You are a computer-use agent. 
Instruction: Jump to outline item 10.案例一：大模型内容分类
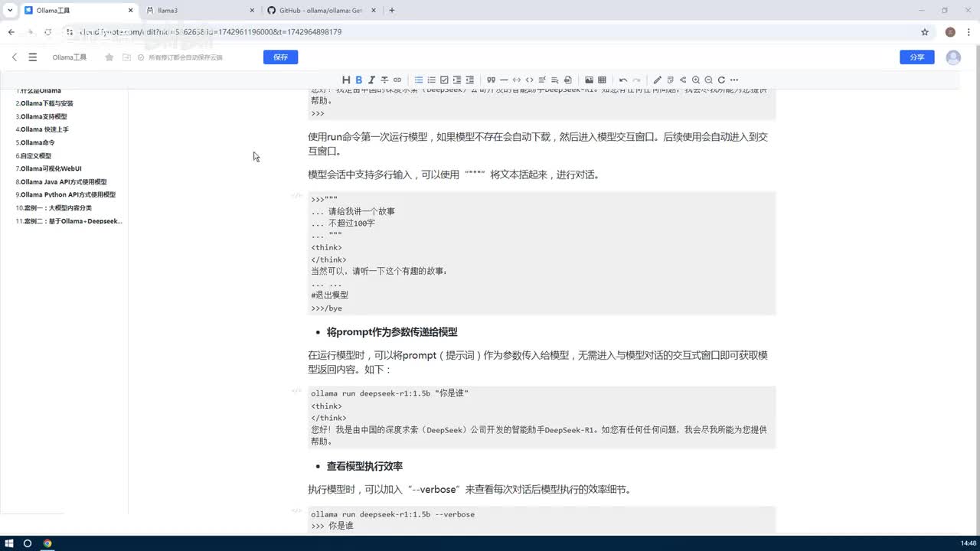coord(54,208)
